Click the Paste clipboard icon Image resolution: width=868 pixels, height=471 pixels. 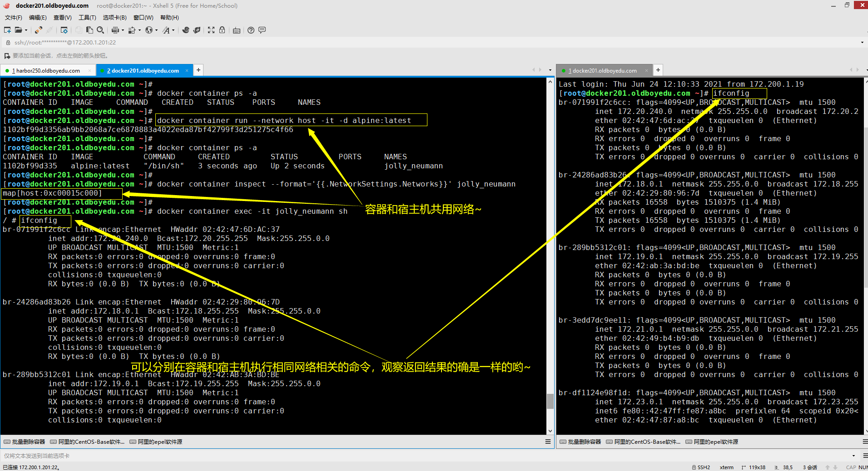tap(89, 30)
